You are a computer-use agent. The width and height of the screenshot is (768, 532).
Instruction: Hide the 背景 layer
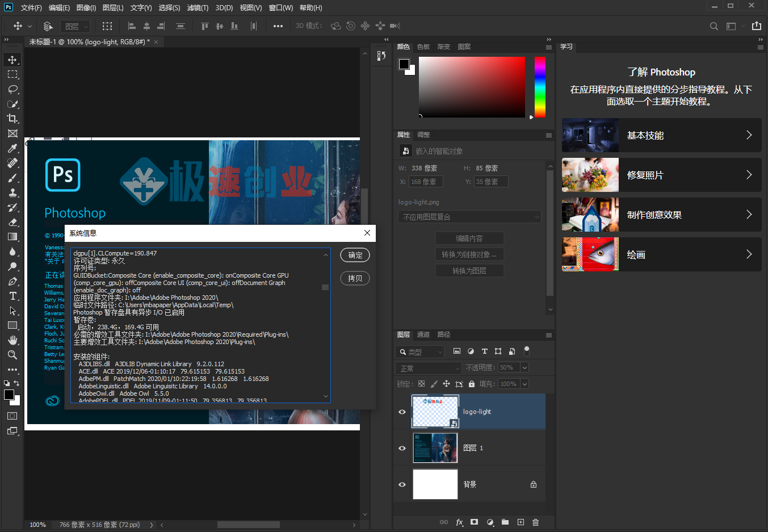(x=402, y=484)
